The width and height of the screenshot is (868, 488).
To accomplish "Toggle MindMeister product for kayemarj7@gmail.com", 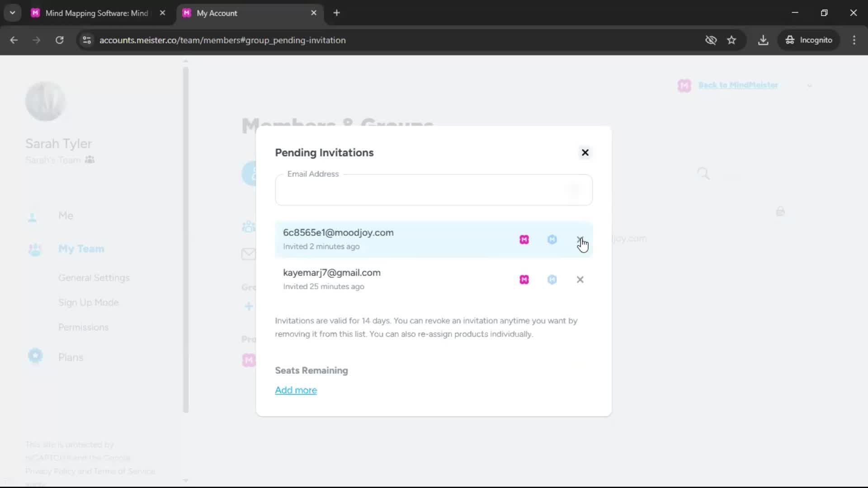I will click(x=524, y=280).
